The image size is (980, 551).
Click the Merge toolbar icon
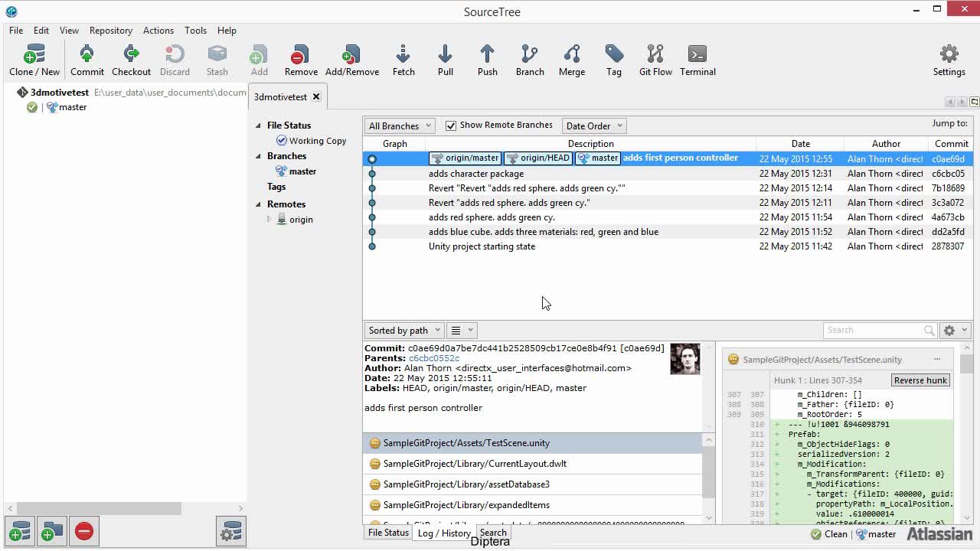coord(572,60)
